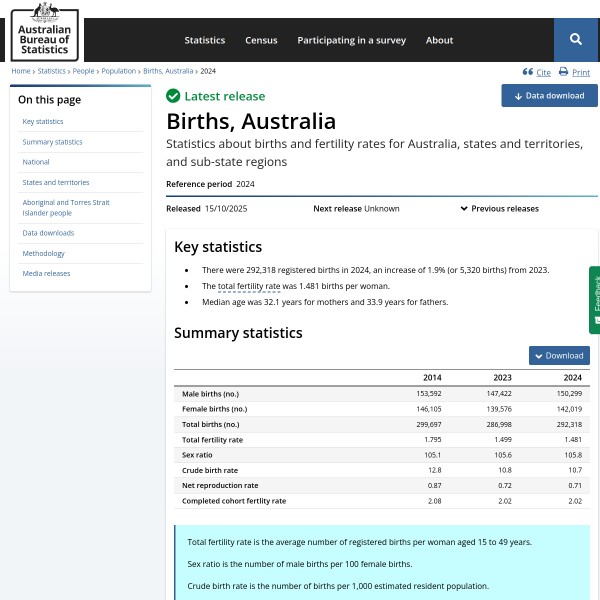Open the About menu item
This screenshot has width=600, height=600.
[439, 40]
